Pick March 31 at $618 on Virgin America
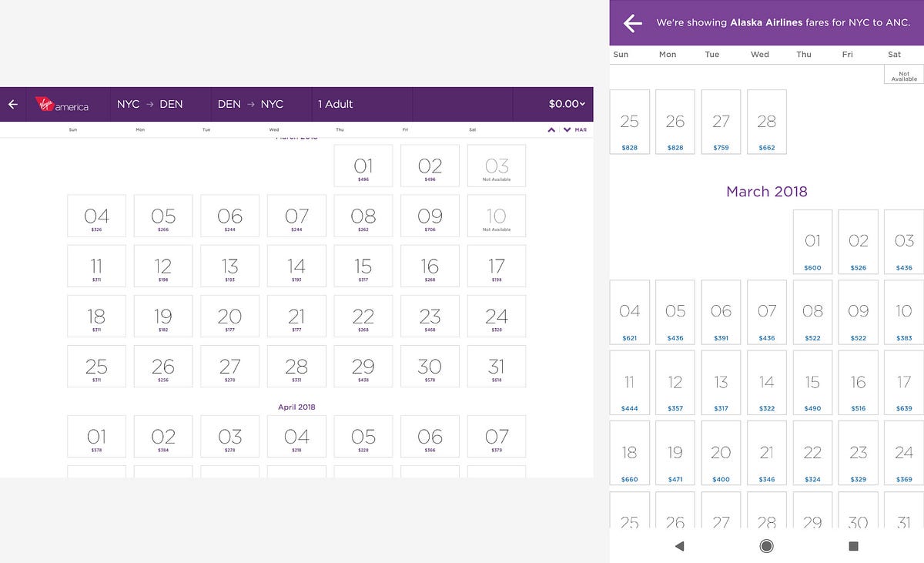Image resolution: width=924 pixels, height=563 pixels. 497,366
